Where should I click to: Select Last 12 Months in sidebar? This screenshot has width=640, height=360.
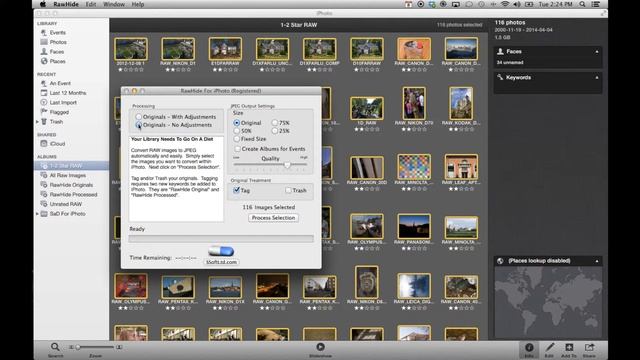point(68,93)
